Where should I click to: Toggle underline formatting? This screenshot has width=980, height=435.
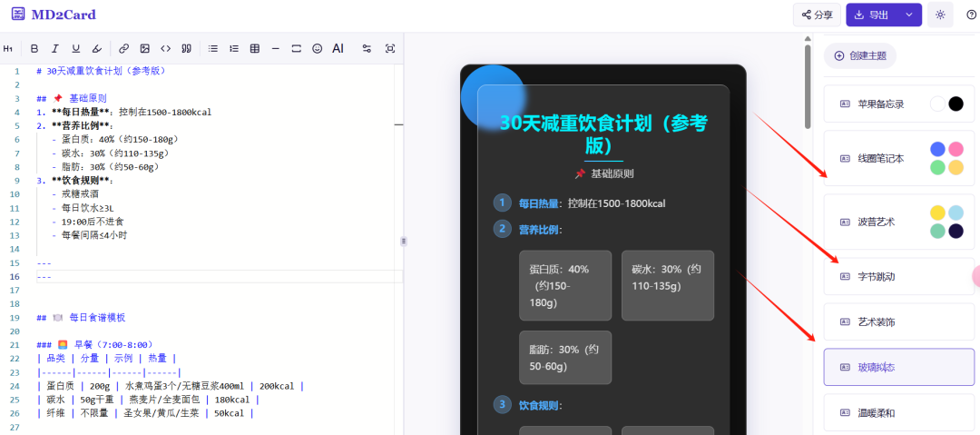[76, 48]
